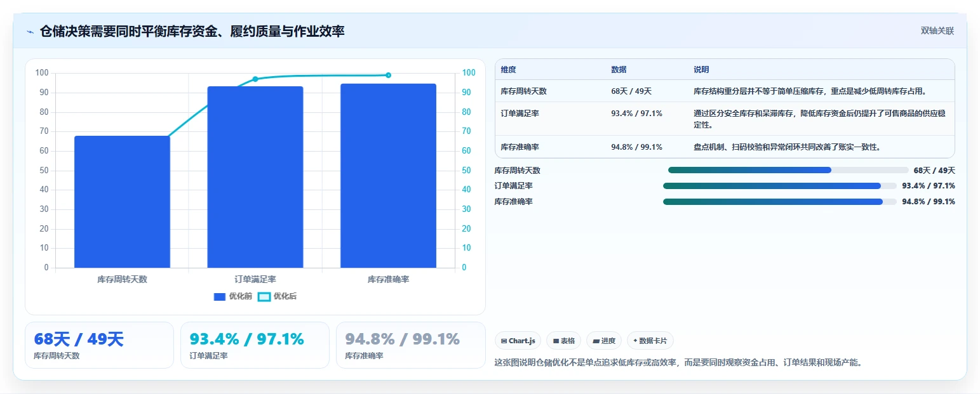This screenshot has width=980, height=394.
Task: Click the 库存准确率 progress bar
Action: pos(780,202)
